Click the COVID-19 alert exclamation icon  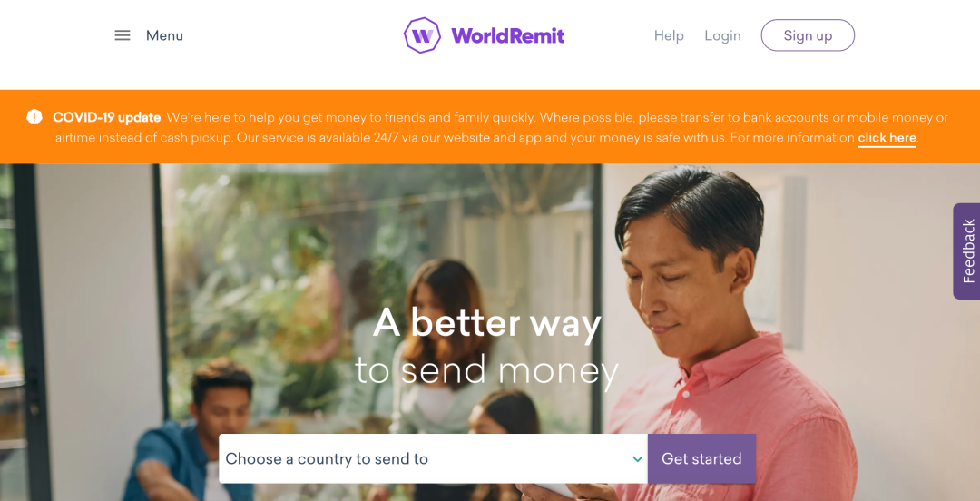(x=34, y=117)
